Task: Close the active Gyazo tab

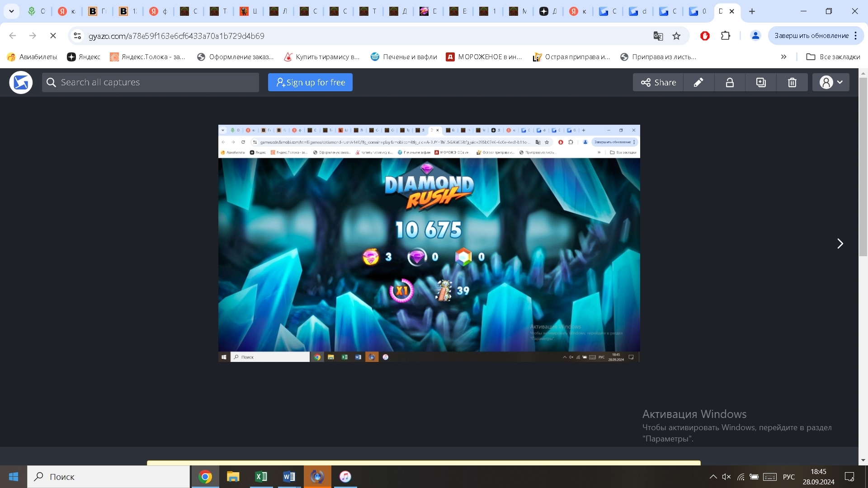Action: (x=732, y=11)
